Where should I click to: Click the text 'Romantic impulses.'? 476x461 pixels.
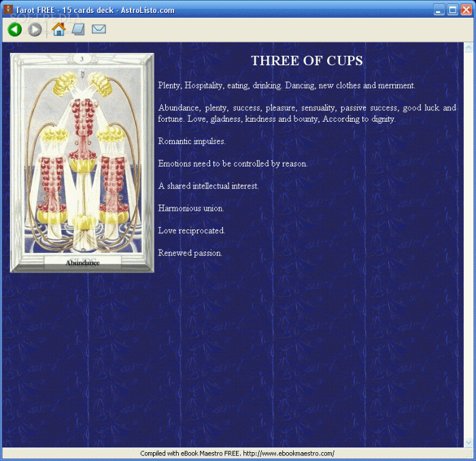tap(192, 141)
